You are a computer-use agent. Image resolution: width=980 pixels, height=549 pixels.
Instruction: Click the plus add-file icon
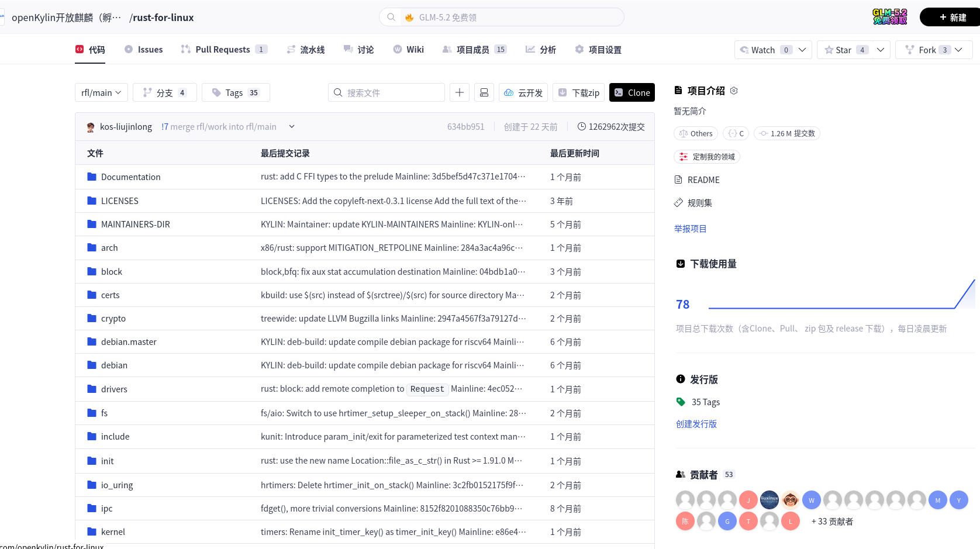click(x=460, y=92)
